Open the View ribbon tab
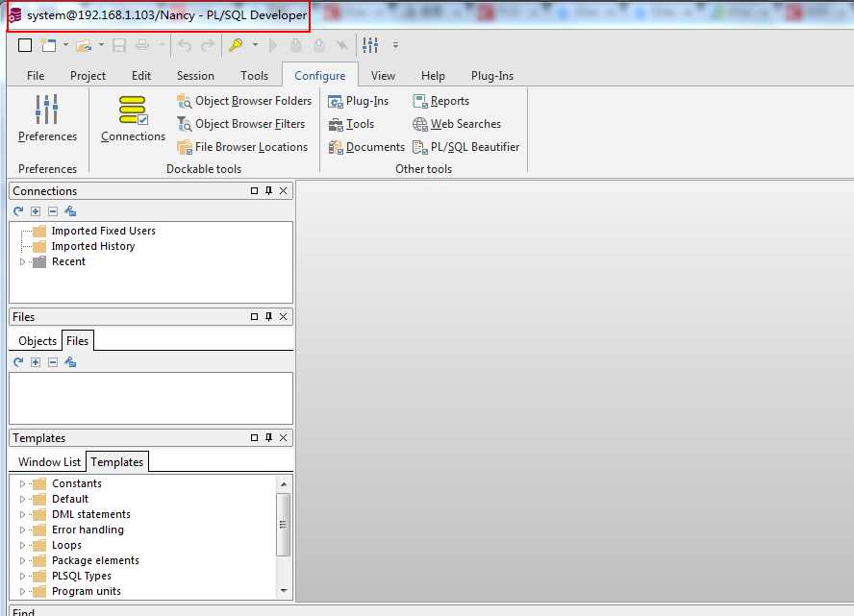854x616 pixels. tap(383, 76)
